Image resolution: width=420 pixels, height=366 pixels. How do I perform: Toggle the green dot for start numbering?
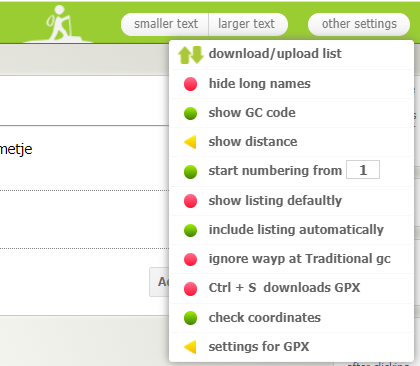pos(190,172)
